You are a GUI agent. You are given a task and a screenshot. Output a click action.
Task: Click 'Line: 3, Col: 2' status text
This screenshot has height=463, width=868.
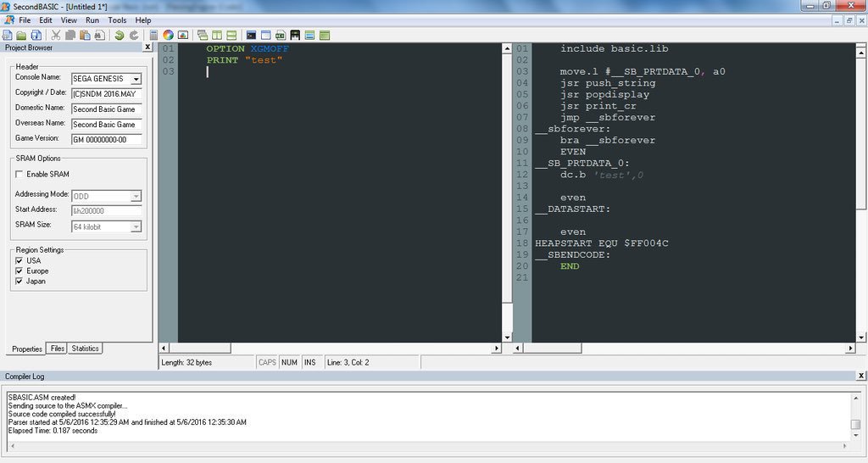(x=348, y=363)
